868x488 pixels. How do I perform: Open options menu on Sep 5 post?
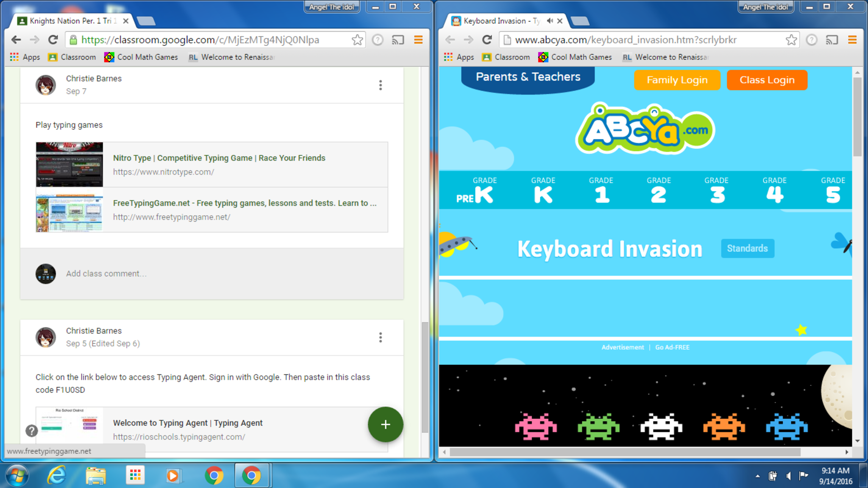380,337
